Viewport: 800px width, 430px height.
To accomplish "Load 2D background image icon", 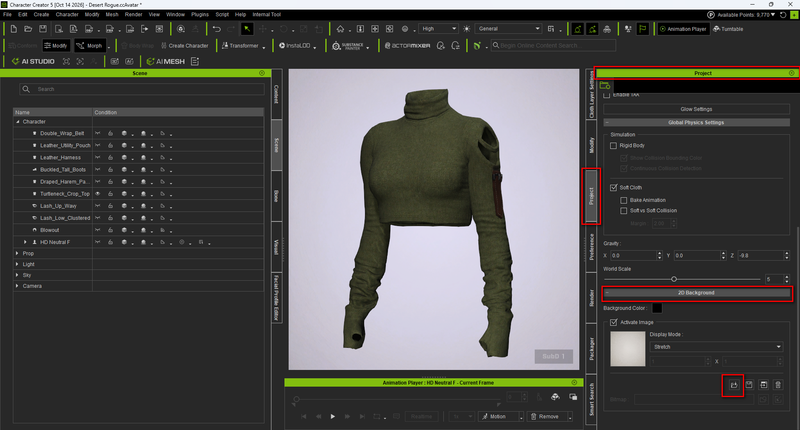I will (x=734, y=385).
